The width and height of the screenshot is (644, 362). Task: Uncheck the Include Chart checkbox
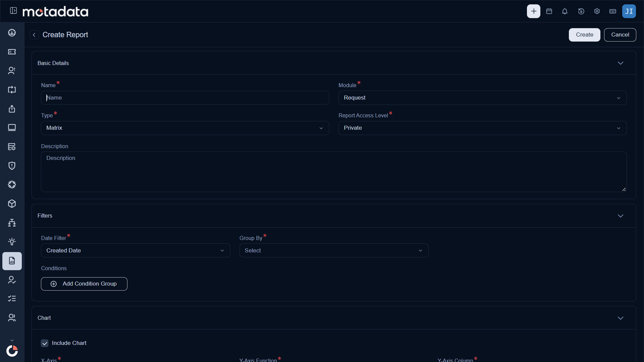pyautogui.click(x=45, y=343)
